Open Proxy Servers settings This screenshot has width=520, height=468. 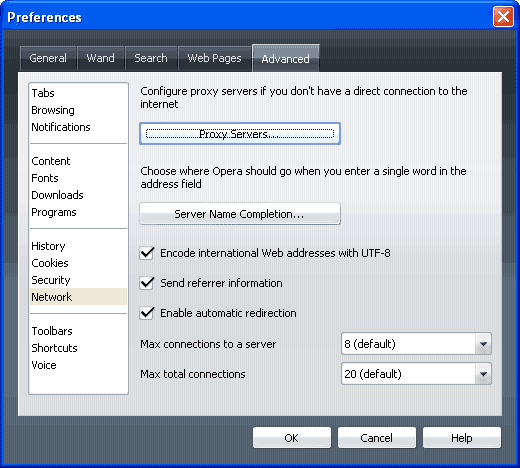(x=240, y=134)
